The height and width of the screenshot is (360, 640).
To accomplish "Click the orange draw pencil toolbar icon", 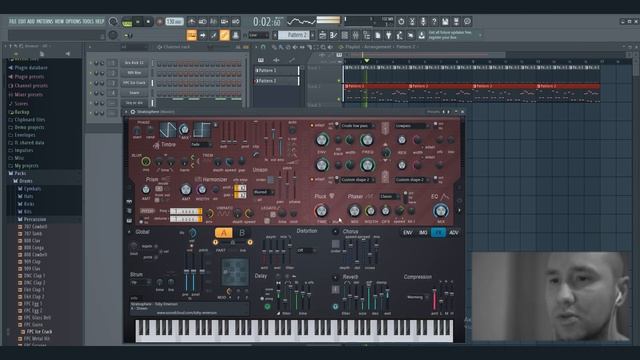I will (x=224, y=36).
